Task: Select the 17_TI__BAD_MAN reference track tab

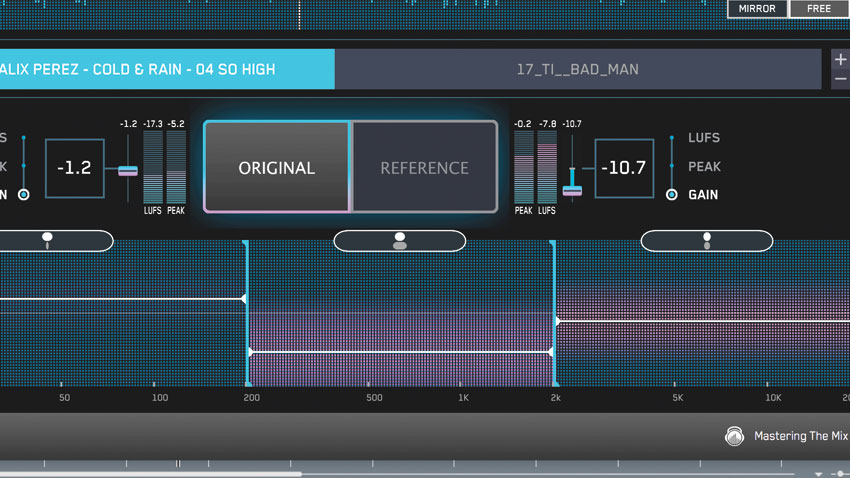Action: (578, 69)
